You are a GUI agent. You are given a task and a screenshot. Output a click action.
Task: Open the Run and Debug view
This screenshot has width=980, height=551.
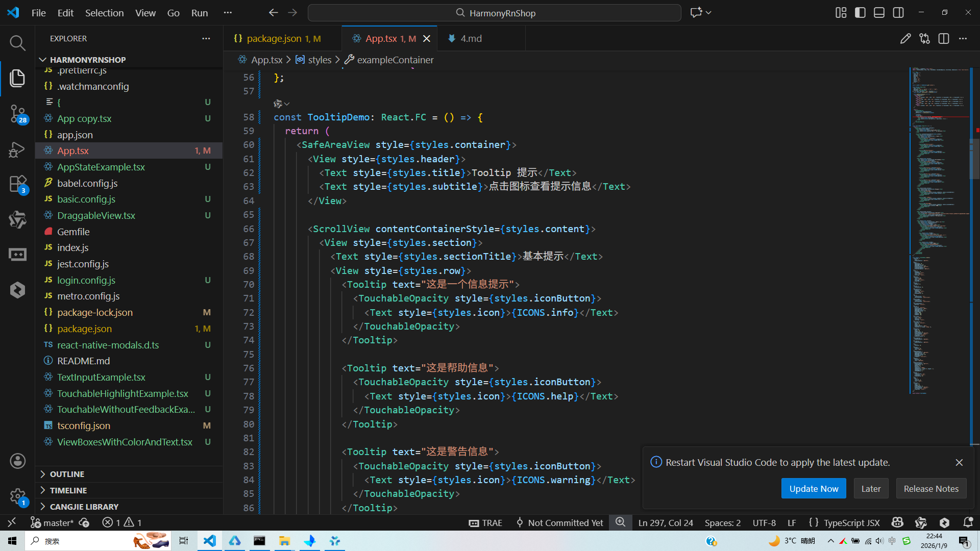pos(17,149)
